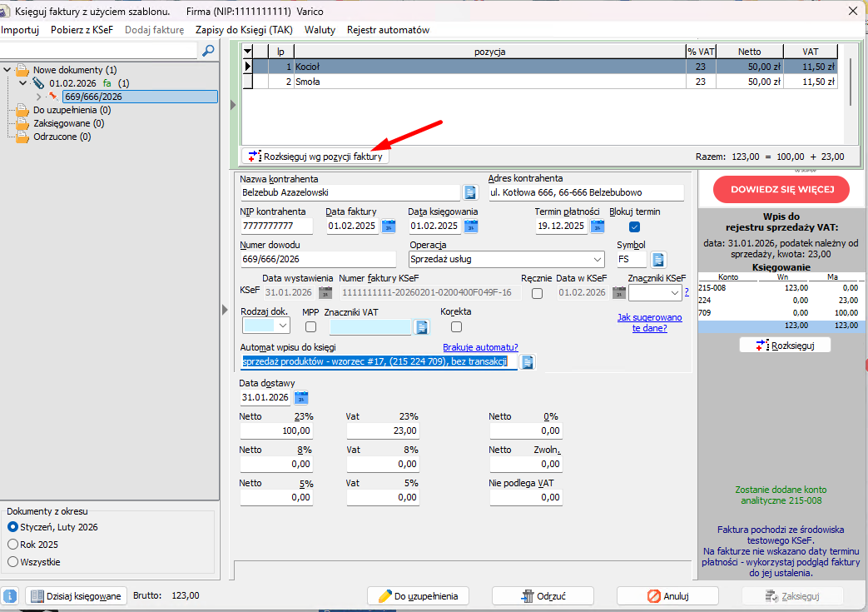Click the blue info icon in the bottom-left
This screenshot has width=868, height=612.
coord(11,596)
